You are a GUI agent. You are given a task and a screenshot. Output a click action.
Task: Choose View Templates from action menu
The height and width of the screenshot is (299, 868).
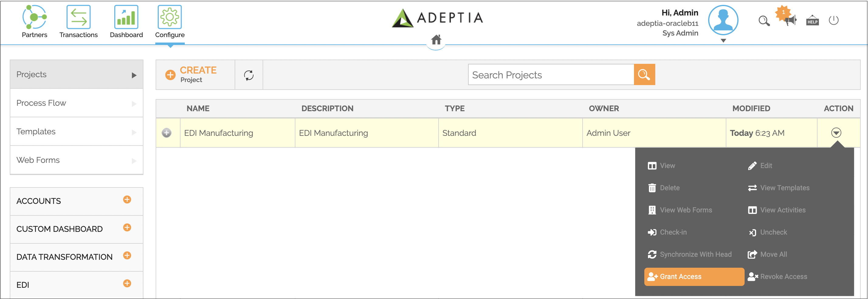coord(779,188)
